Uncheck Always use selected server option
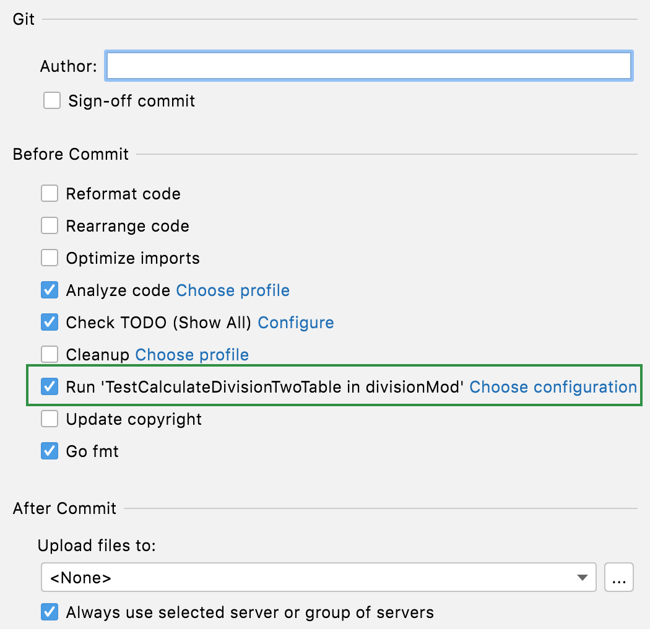The height and width of the screenshot is (644, 650). [50, 612]
